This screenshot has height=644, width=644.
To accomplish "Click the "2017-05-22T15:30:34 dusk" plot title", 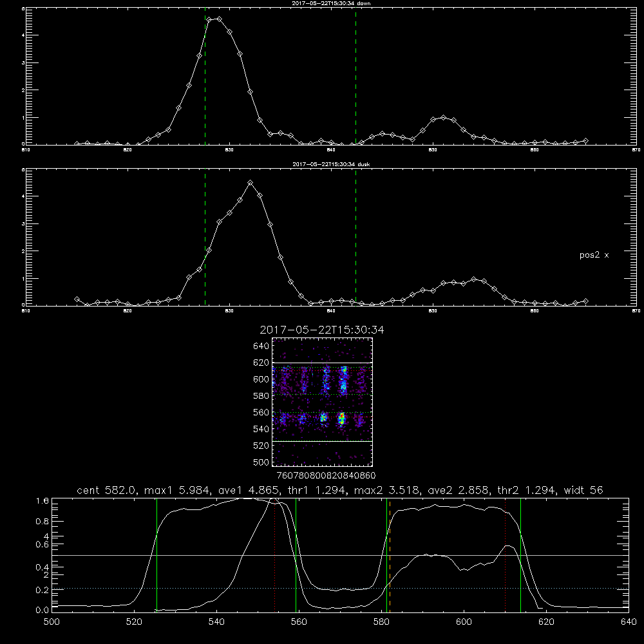I will pyautogui.click(x=331, y=164).
